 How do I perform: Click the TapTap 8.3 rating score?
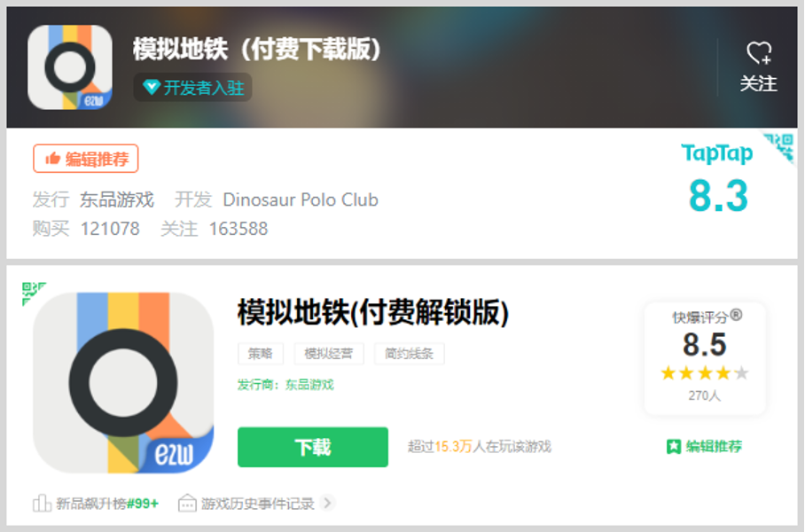tap(718, 196)
